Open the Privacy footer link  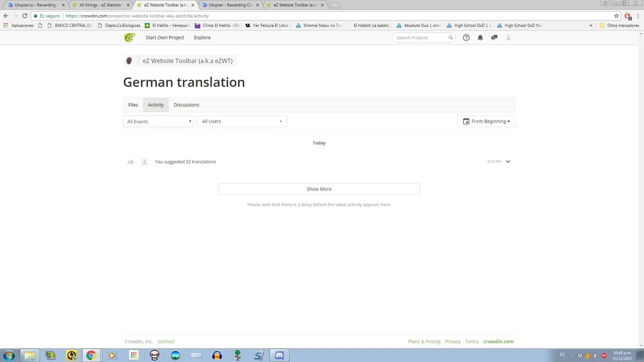(452, 341)
